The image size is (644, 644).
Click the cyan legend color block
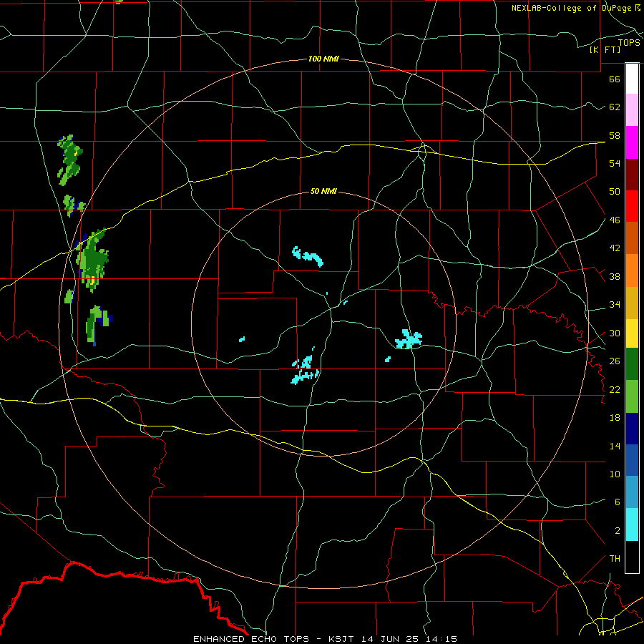click(632, 525)
